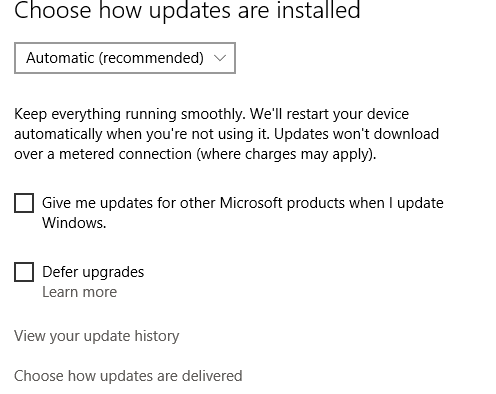Viewport: 496px width, 394px height.
Task: Click the 'Give me updates for other Microsoft products' label
Action: pyautogui.click(x=243, y=213)
